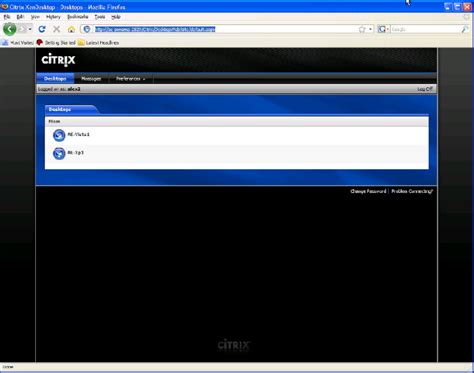This screenshot has height=373, width=474.
Task: Click the highlighted URL in address bar
Action: 155,29
